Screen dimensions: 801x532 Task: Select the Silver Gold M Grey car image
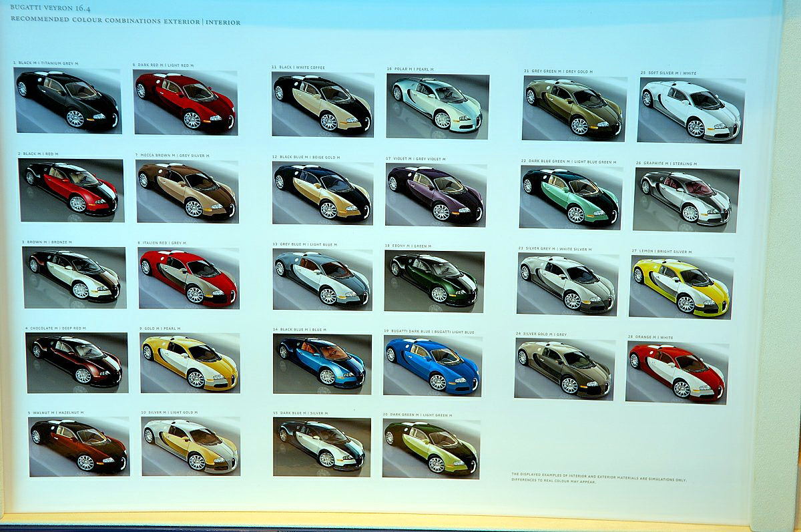click(x=565, y=369)
